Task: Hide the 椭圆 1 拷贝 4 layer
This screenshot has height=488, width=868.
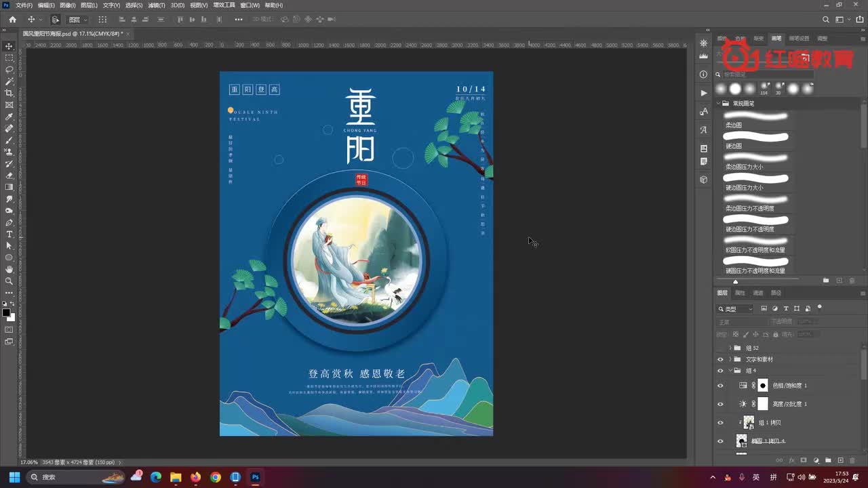Action: point(720,441)
